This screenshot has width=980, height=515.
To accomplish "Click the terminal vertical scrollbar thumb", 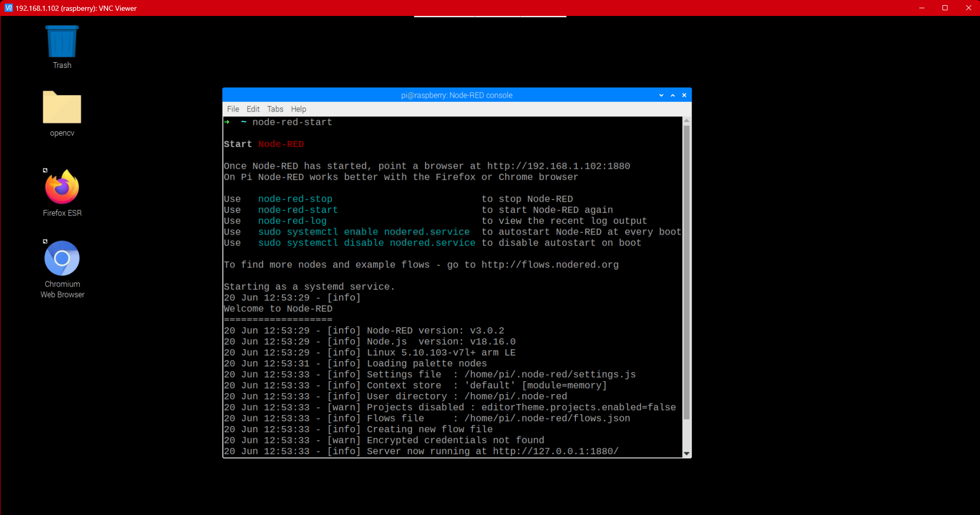I will 687,273.
